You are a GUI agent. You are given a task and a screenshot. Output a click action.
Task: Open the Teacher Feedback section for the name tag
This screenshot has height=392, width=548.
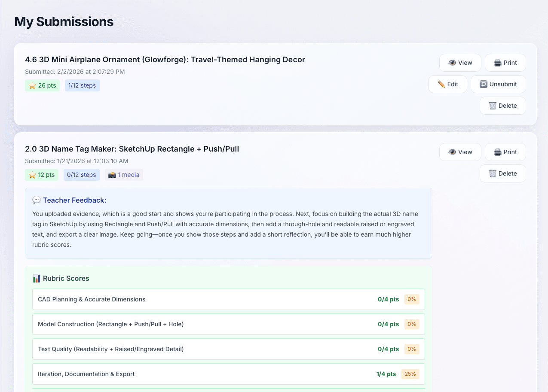(229, 223)
